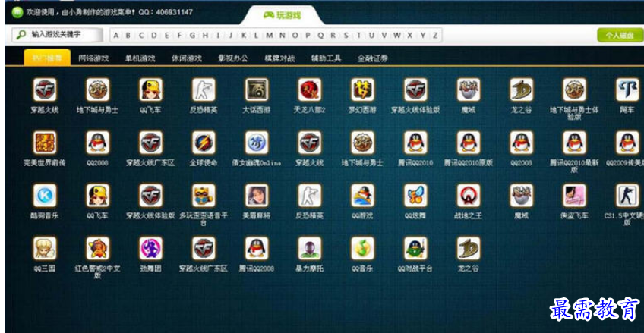644x333 pixels.
Task: Open the 休闲游戏 tab
Action: 187,58
